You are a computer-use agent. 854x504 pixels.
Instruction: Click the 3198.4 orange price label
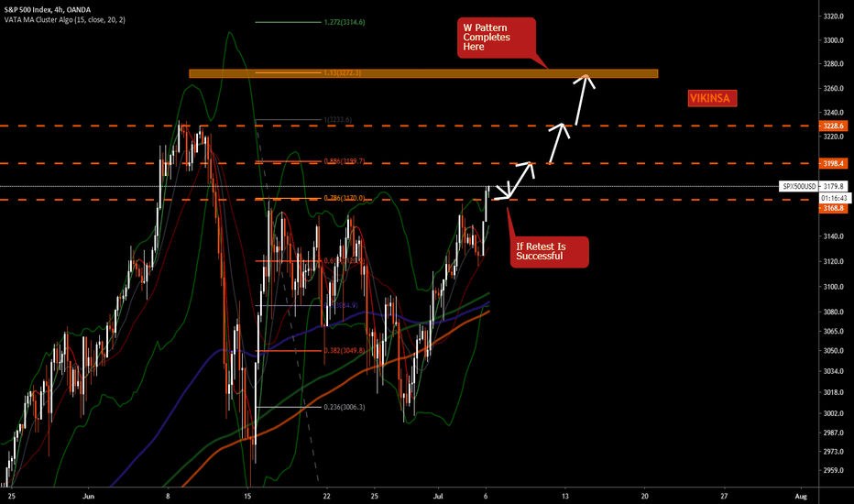click(833, 163)
